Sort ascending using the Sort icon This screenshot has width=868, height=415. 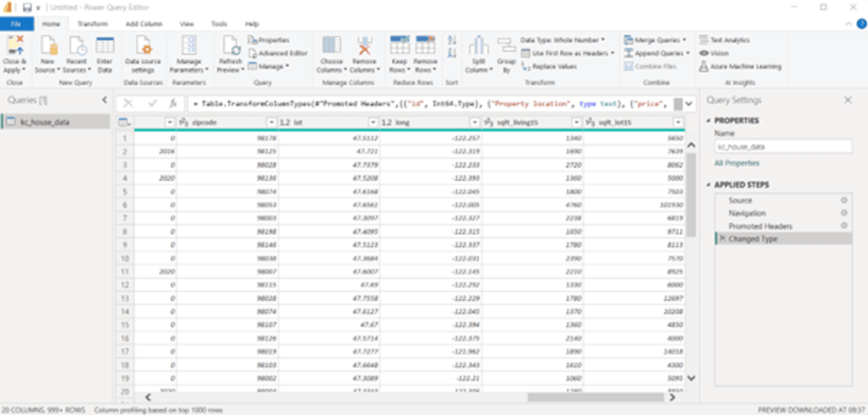click(x=453, y=40)
